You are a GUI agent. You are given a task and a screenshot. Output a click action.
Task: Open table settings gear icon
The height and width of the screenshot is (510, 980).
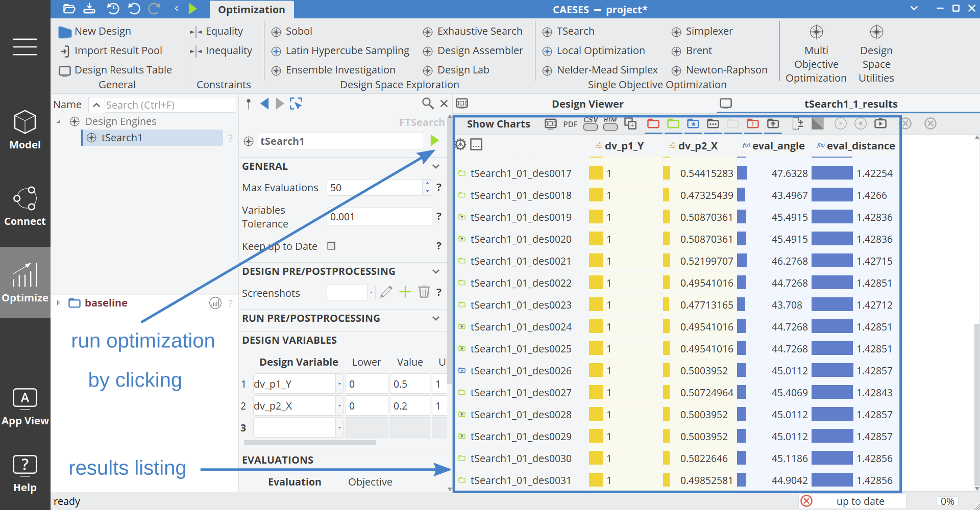tap(460, 145)
